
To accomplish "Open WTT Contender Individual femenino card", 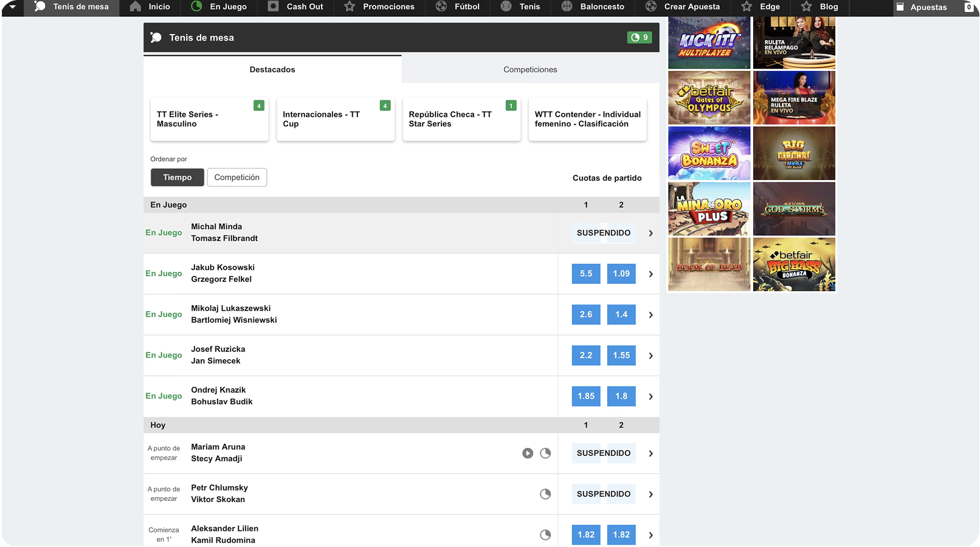I will [587, 119].
